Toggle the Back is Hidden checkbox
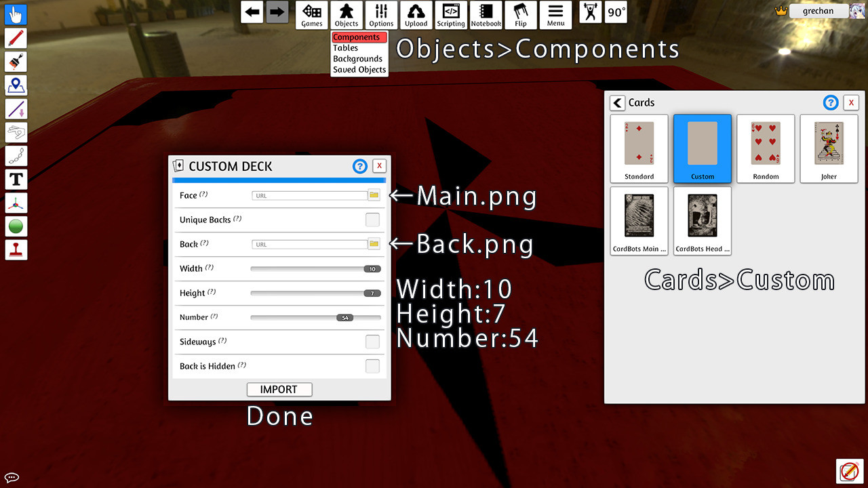 [x=372, y=366]
